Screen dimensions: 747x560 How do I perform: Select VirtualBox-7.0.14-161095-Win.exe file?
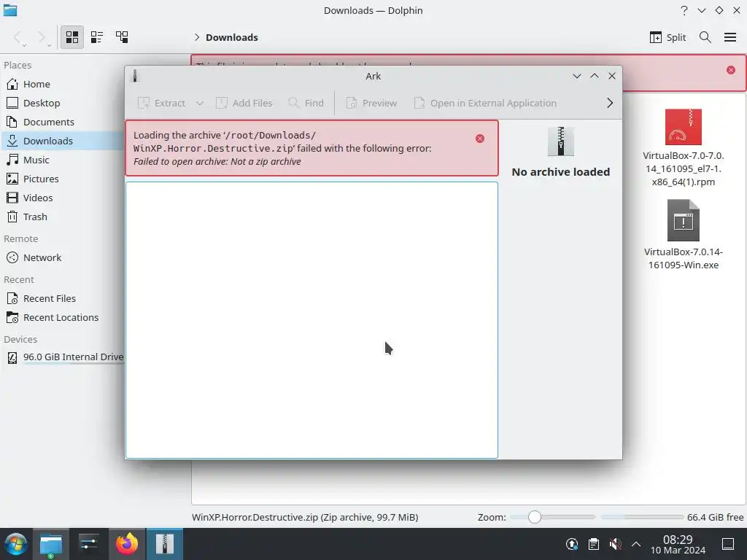[683, 234]
